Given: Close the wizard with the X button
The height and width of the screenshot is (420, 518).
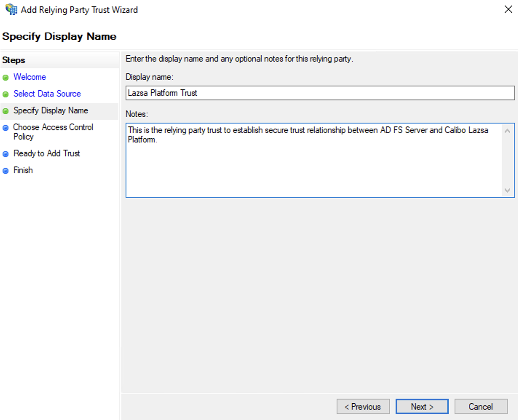Looking at the screenshot, I should point(508,9).
